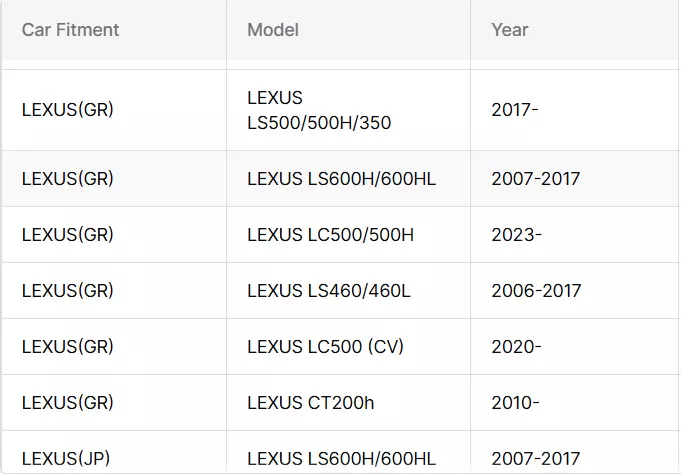
Task: Select the LEXUS(GR) cell beside LC500 (CV)
Action: click(68, 347)
